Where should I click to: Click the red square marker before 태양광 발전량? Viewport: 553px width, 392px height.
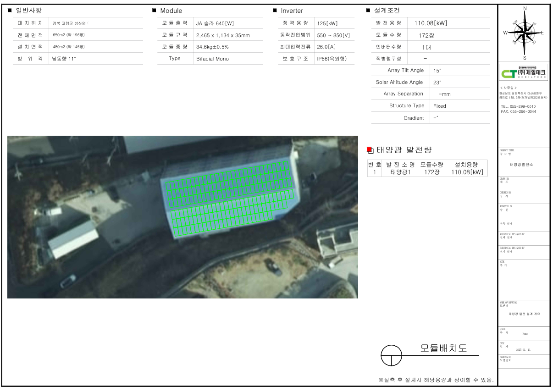(370, 149)
